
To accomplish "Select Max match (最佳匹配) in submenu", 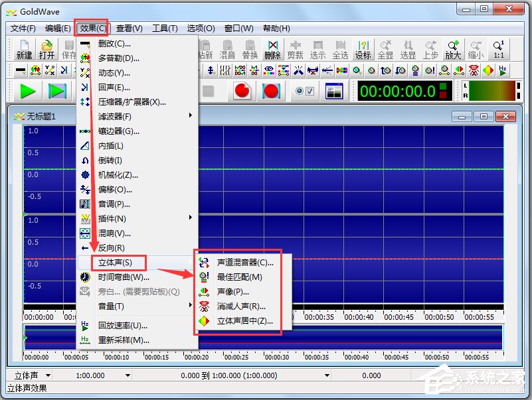I will (243, 277).
